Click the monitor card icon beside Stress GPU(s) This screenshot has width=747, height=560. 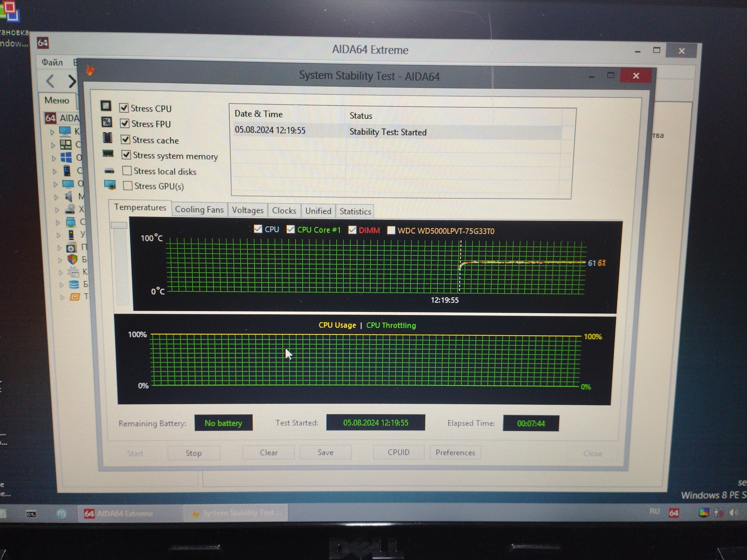click(x=110, y=185)
